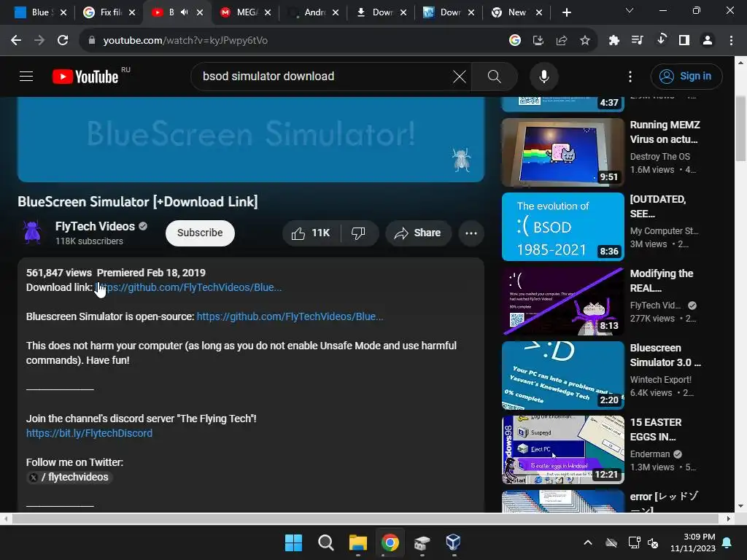Open 15 EASTER EGGS IN video thumbnail
Image resolution: width=747 pixels, height=560 pixels.
click(x=562, y=449)
